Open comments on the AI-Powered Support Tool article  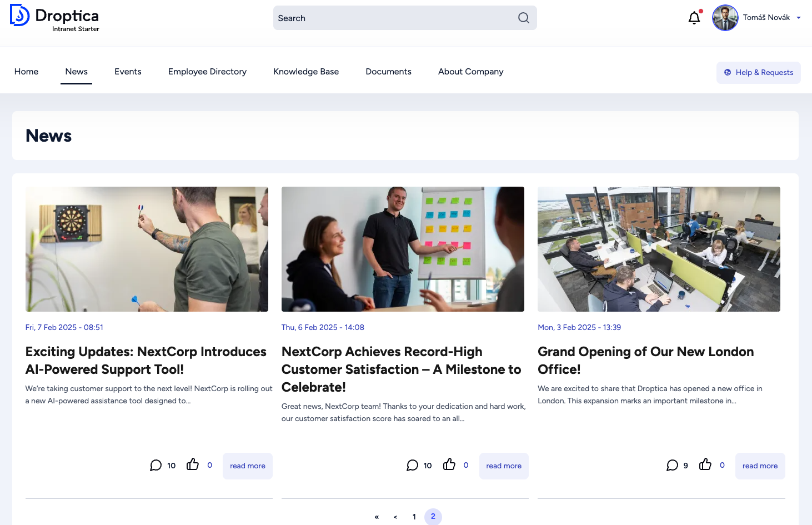pos(156,465)
